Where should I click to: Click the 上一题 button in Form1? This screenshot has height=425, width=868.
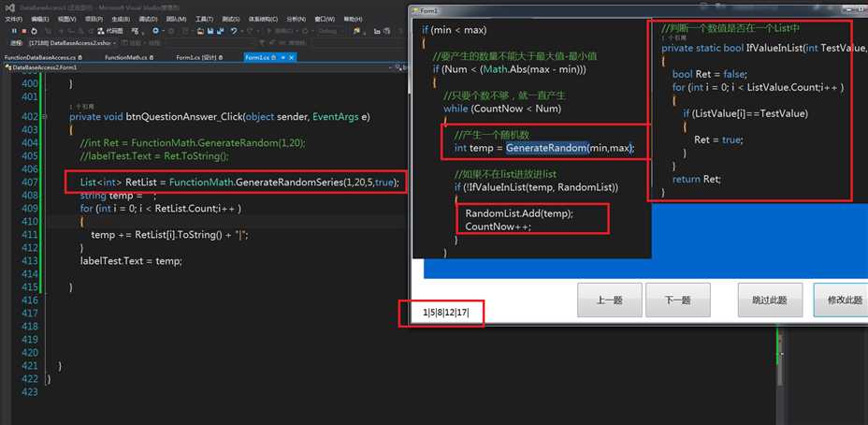tap(610, 300)
